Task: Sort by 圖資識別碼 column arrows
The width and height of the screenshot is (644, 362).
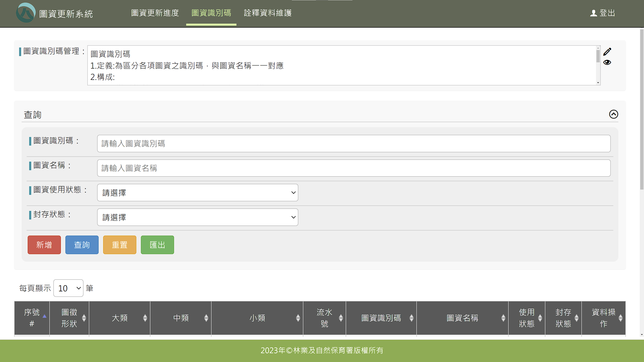Action: (412, 318)
